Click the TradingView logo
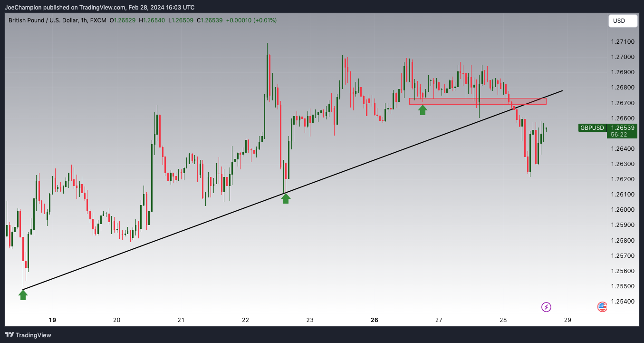644x343 pixels. [28, 335]
